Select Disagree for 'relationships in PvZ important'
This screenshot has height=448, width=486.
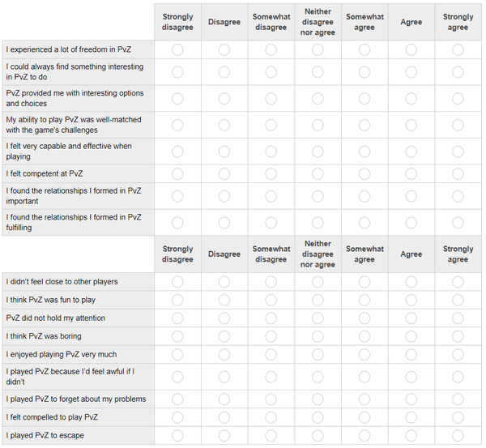pyautogui.click(x=224, y=196)
